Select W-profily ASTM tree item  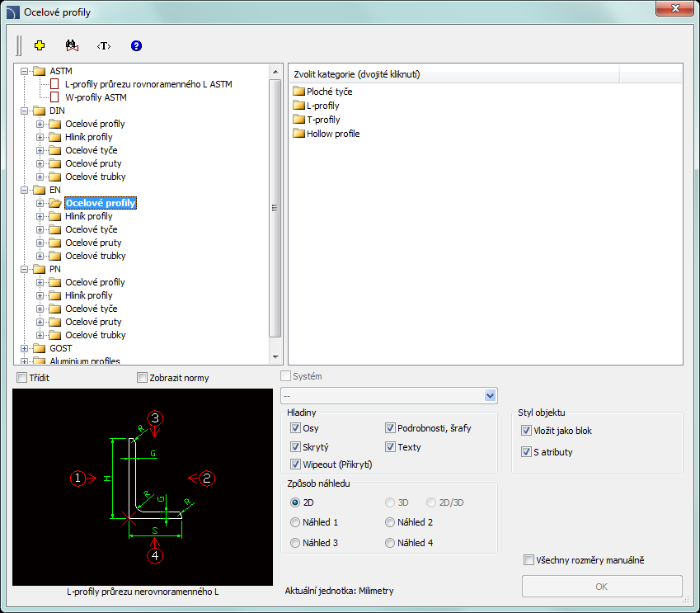tap(96, 97)
